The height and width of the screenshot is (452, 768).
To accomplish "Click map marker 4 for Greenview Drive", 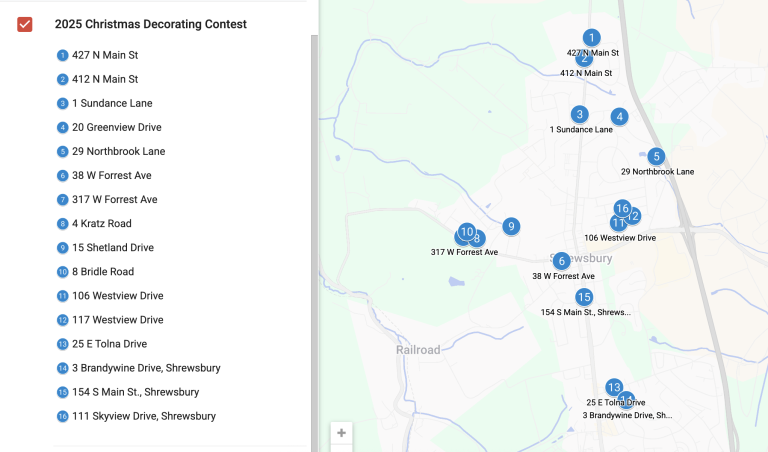I will [620, 117].
